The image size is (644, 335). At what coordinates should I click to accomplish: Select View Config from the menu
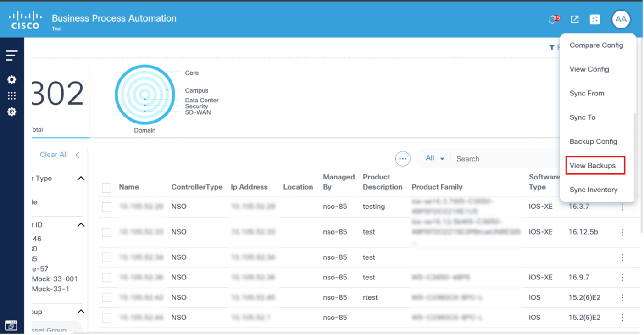589,69
